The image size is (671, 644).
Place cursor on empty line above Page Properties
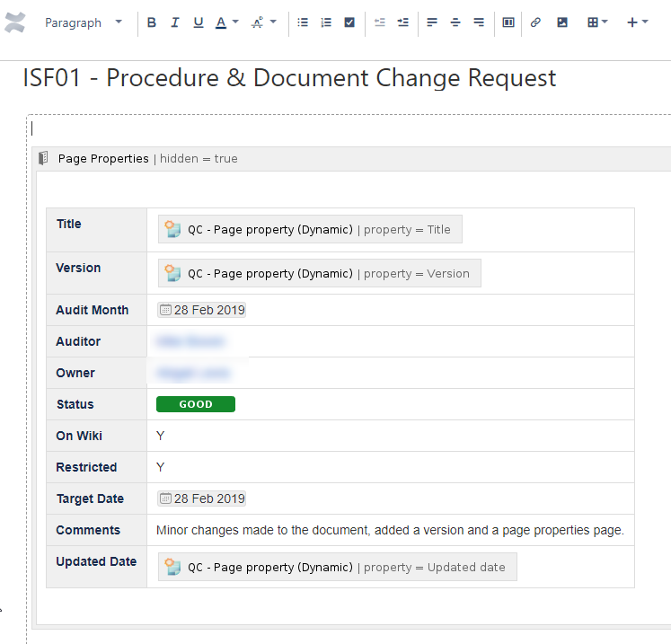[351, 128]
